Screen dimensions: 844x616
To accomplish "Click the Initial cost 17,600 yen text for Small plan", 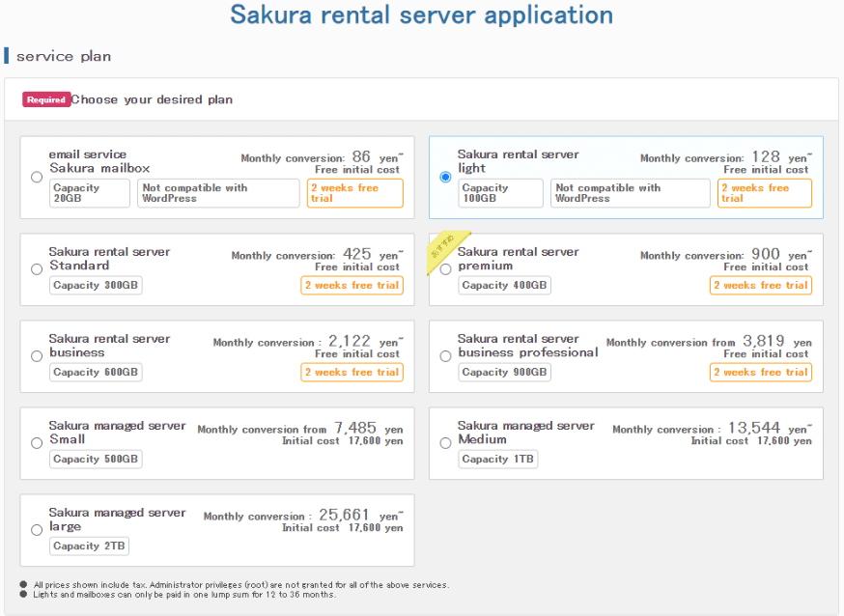I will tap(343, 441).
